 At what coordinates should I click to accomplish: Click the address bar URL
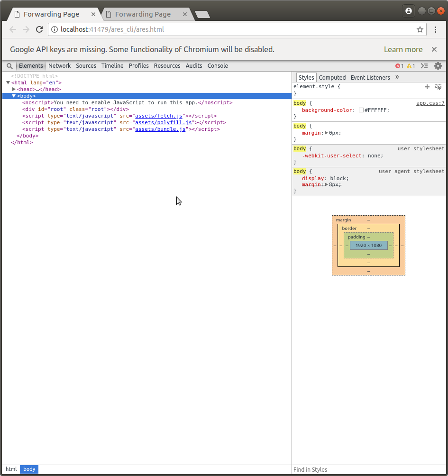click(112, 29)
